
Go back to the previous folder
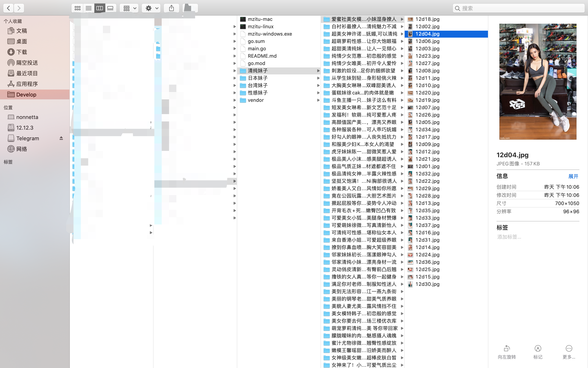pyautogui.click(x=9, y=8)
